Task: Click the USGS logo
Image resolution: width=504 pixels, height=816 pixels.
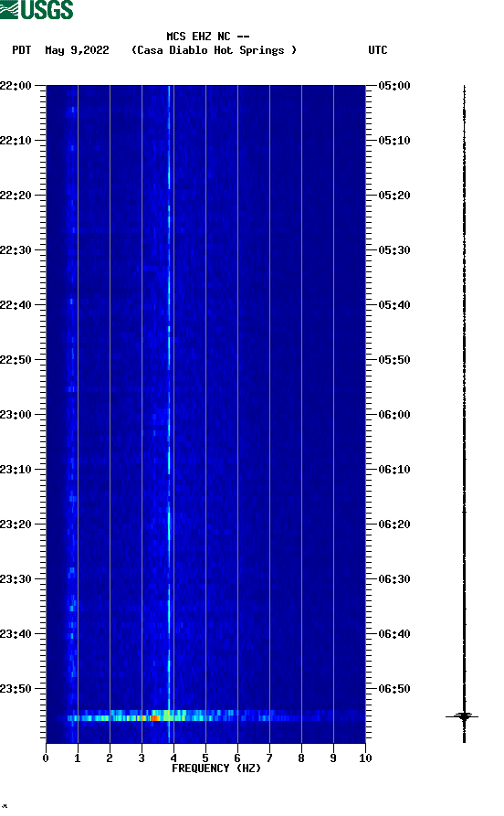Action: 37,9
